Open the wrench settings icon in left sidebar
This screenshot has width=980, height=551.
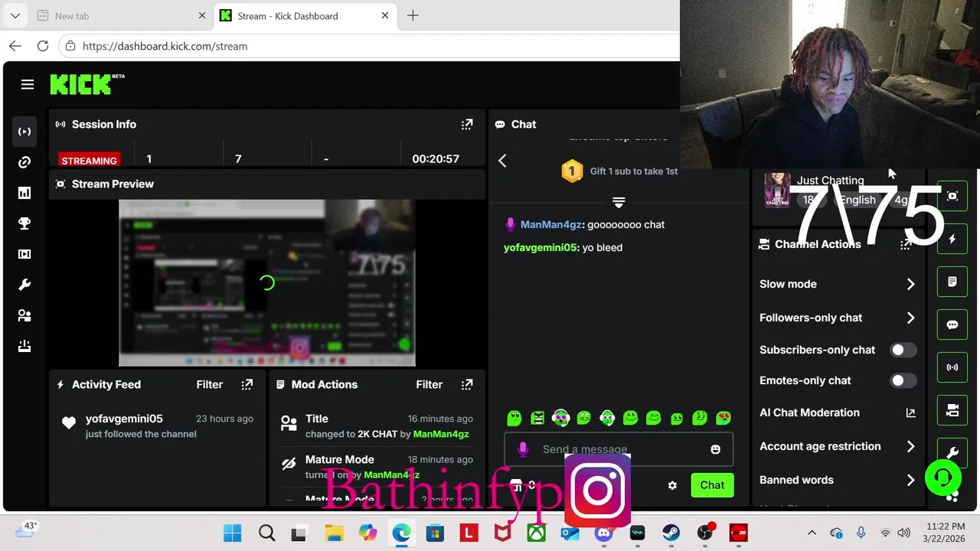[24, 285]
